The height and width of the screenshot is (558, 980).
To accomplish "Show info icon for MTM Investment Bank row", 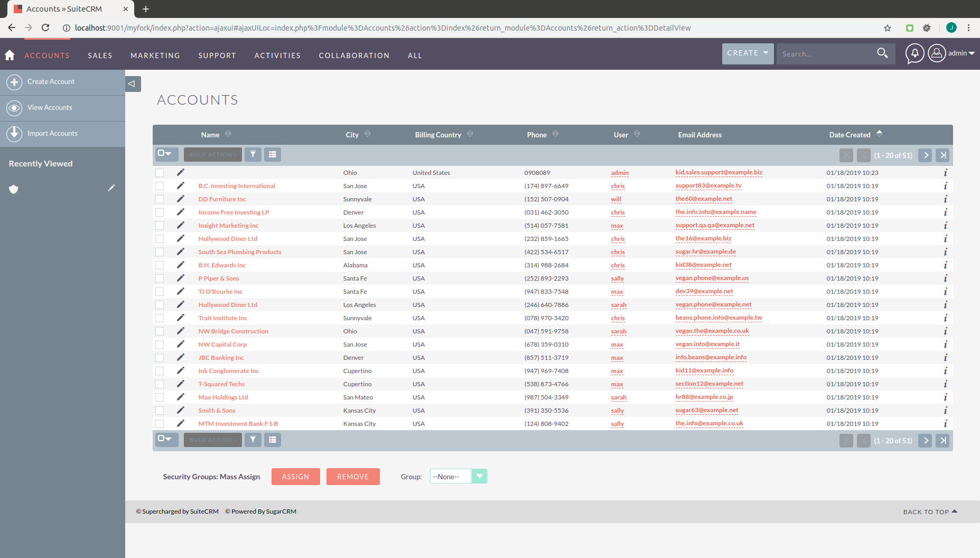I will (x=945, y=424).
